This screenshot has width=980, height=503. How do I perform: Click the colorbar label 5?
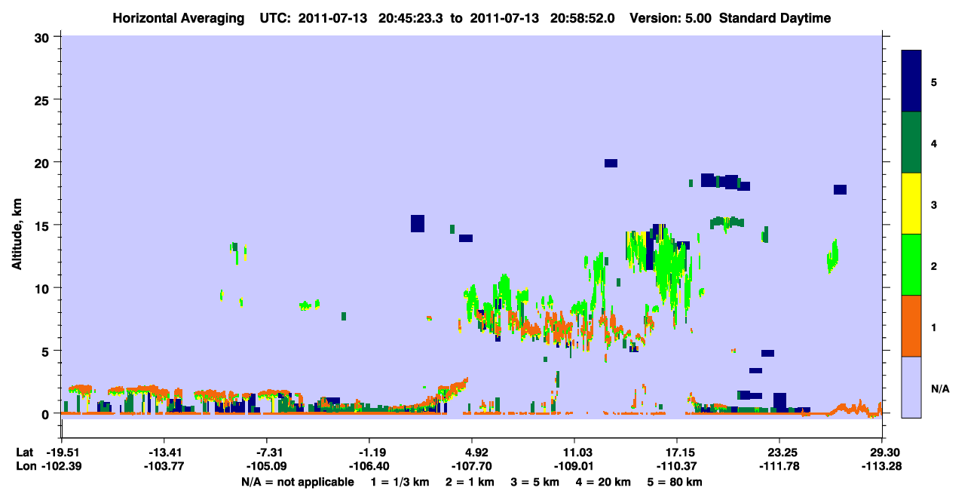point(934,81)
